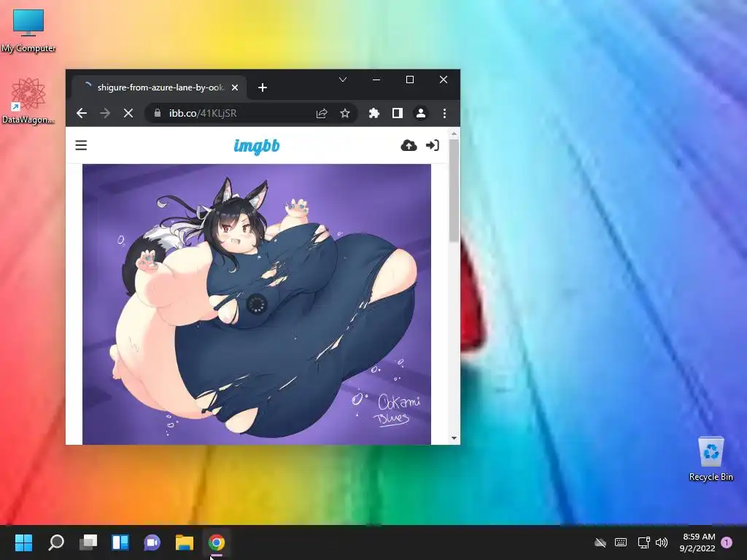
Task: Open the Chat taskbar icon
Action: [x=152, y=542]
